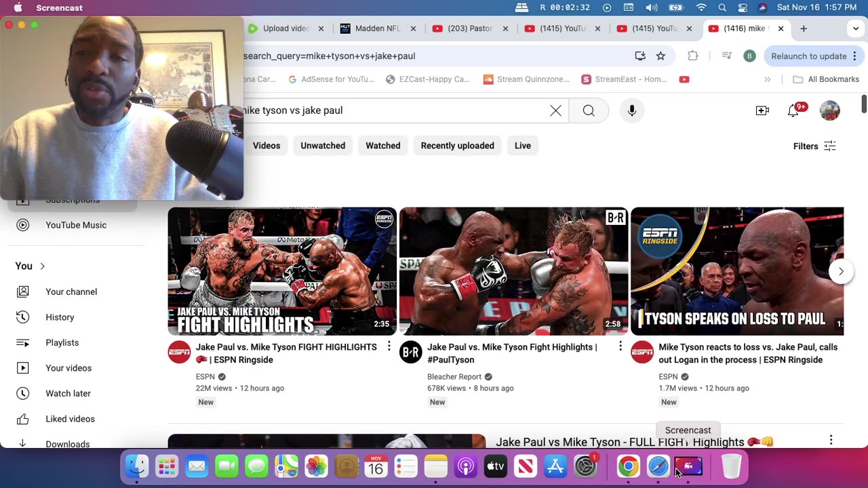Open the Screencast menu in menu bar
The height and width of the screenshot is (488, 868).
(x=59, y=7)
